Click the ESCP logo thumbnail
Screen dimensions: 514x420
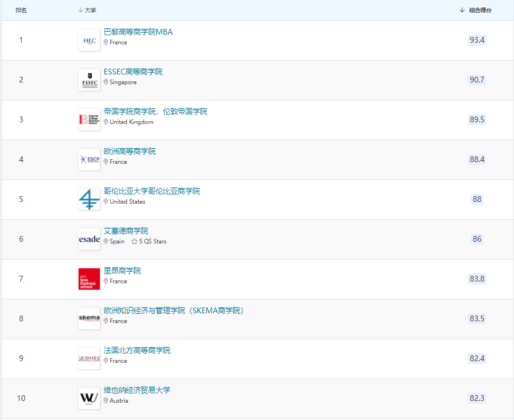89,160
